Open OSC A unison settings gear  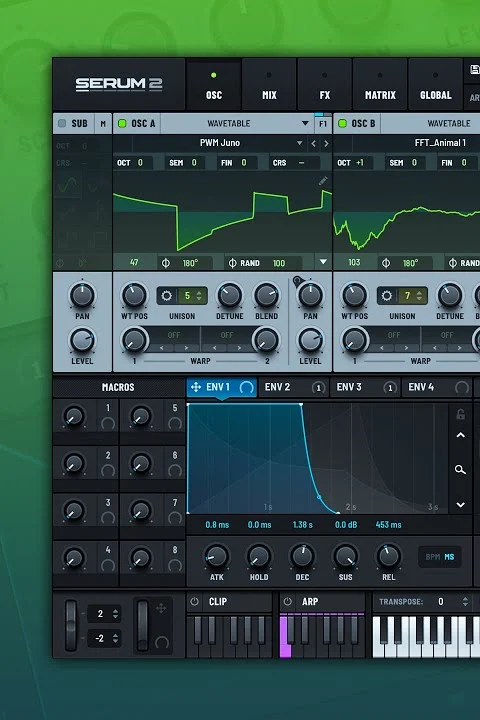point(167,296)
